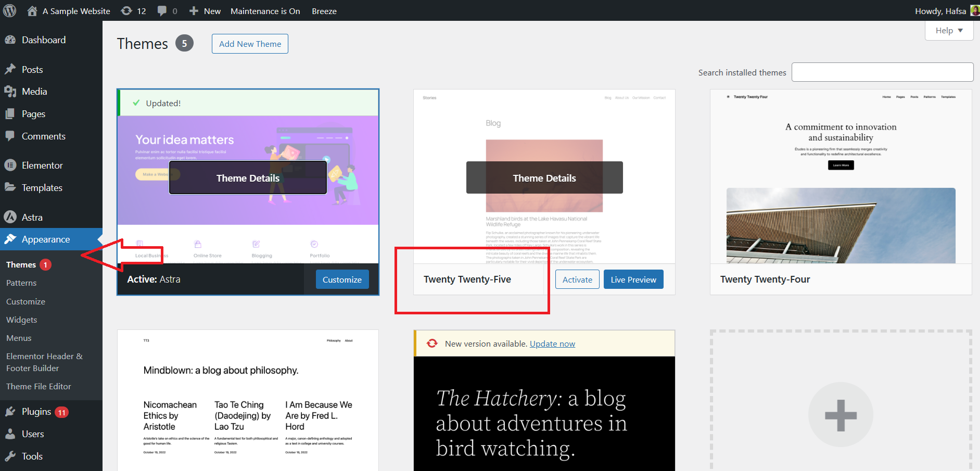Click inside the Search installed themes field
The image size is (980, 471).
[882, 72]
